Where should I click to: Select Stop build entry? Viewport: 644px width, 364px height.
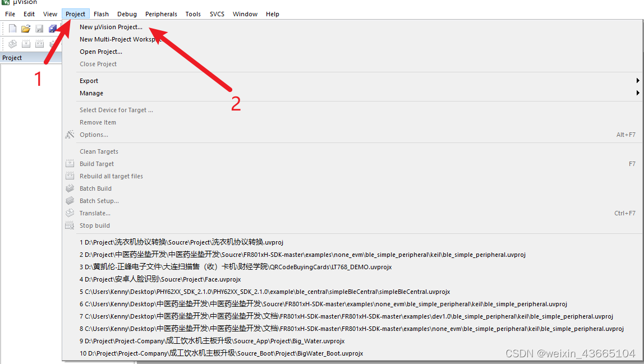click(352, 225)
